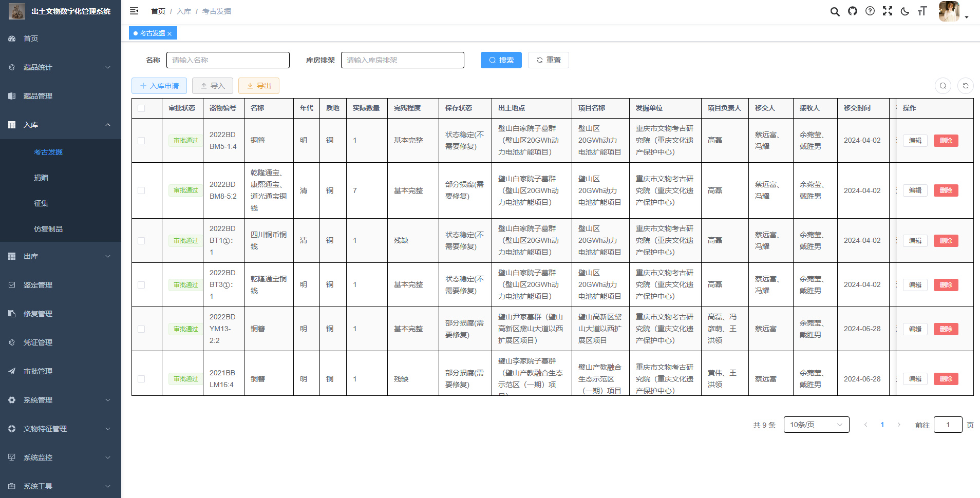
Task: Switch to the 捐赠 menu item
Action: (41, 177)
